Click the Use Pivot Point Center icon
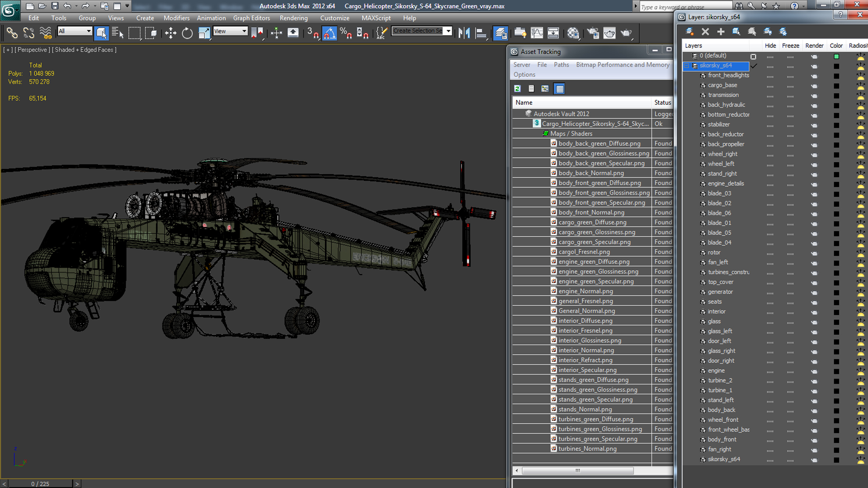The image size is (868, 488). [257, 33]
